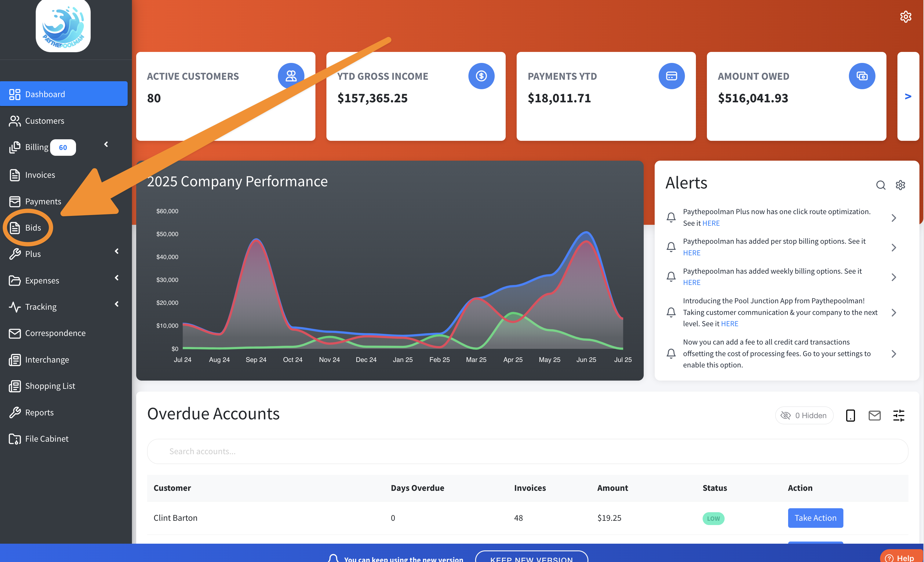Expand the Billing submenu arrow
Viewport: 924px width, 562px height.
tap(106, 144)
